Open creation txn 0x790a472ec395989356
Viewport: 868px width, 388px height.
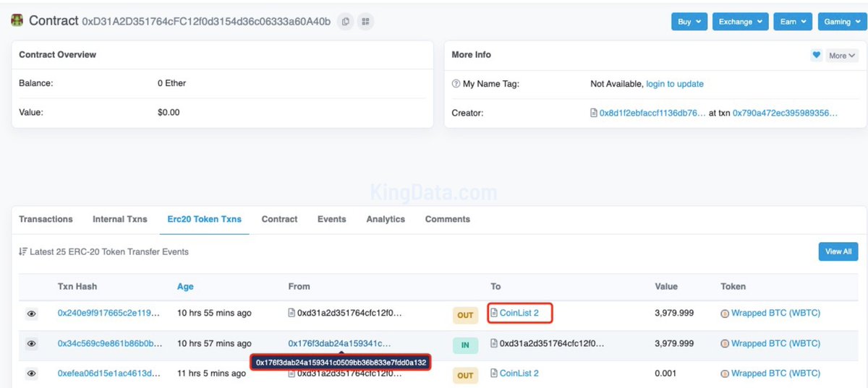pyautogui.click(x=785, y=113)
